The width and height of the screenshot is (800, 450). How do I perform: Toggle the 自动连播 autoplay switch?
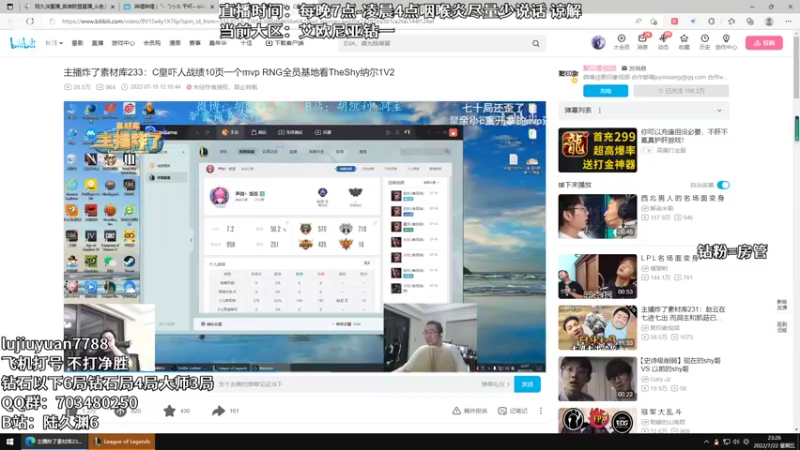[x=723, y=185]
